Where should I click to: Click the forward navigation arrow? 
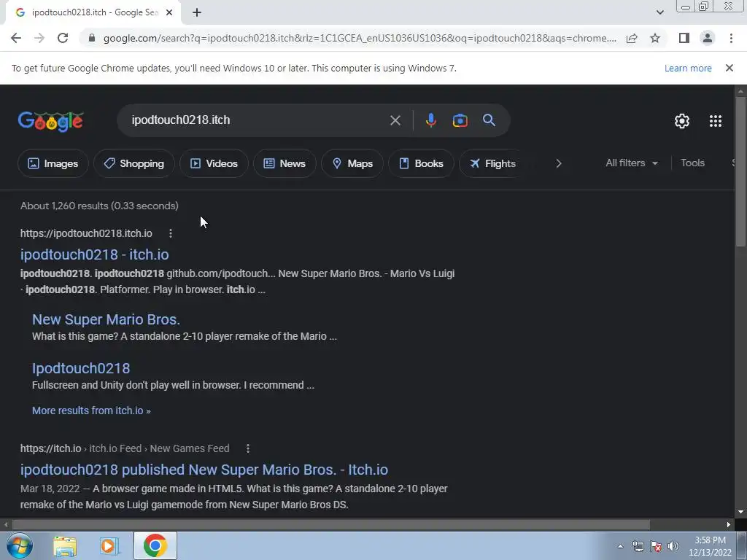tap(39, 38)
